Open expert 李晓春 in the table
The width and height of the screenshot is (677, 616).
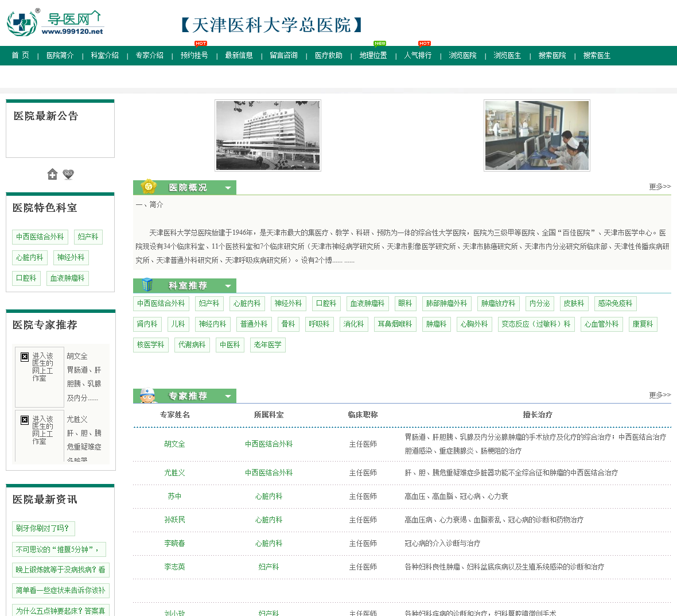(x=174, y=544)
